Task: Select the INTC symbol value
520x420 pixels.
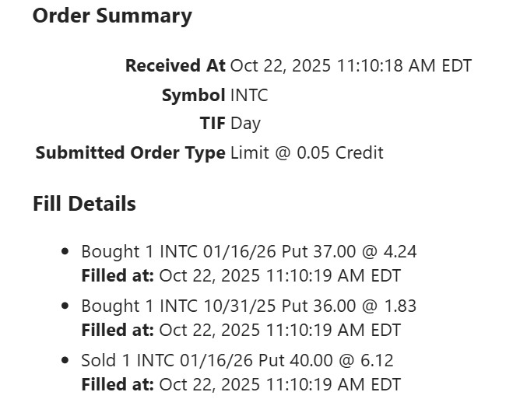Action: (249, 96)
